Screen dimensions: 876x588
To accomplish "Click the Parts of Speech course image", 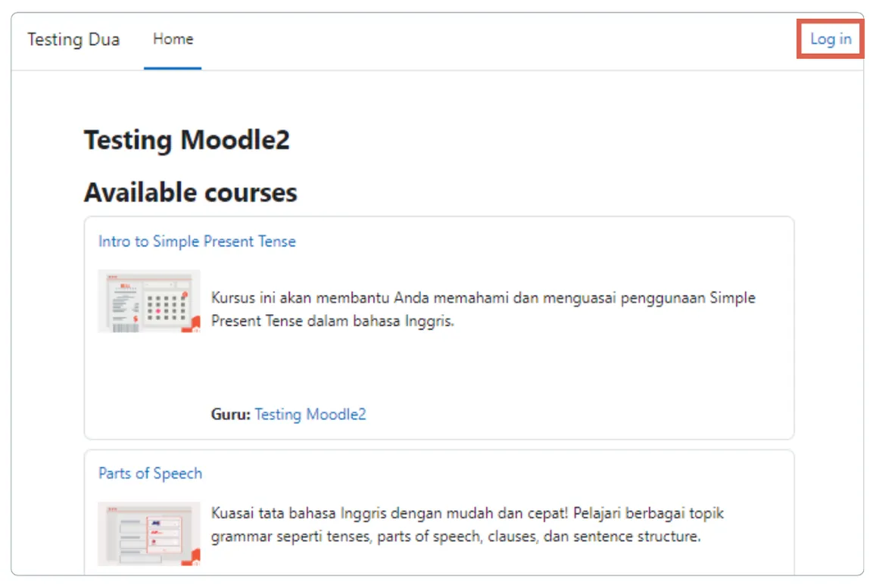I will point(148,534).
